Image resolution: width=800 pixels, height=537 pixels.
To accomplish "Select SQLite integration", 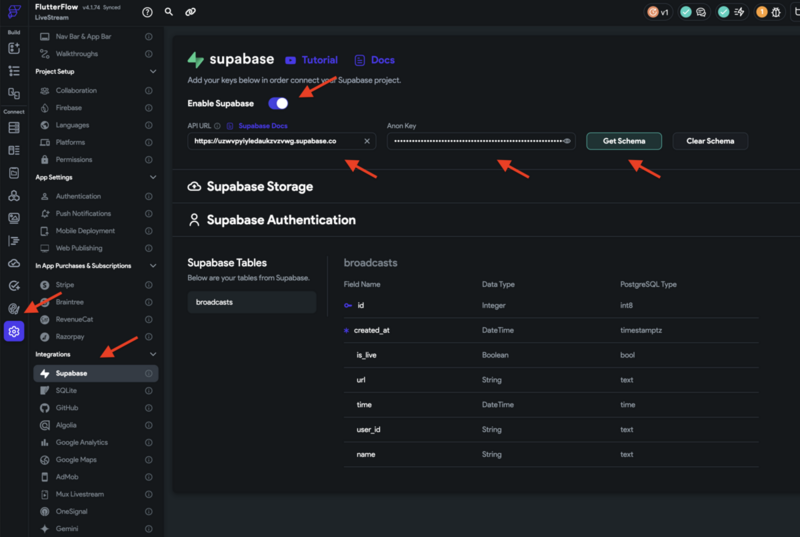I will pos(96,391).
